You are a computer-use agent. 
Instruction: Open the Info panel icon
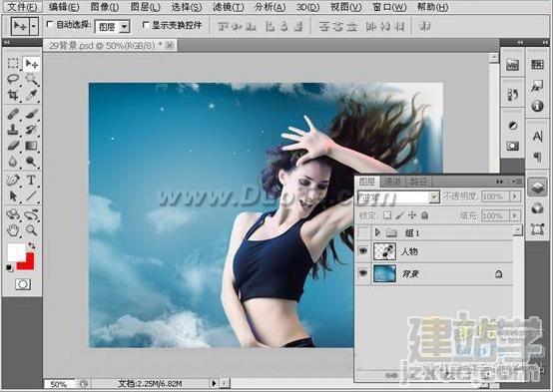537,106
